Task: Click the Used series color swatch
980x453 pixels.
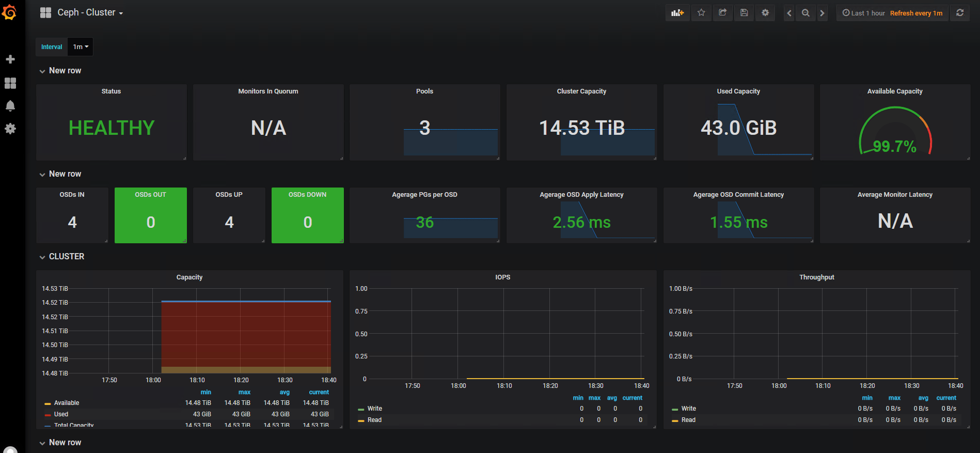Action: (48, 415)
